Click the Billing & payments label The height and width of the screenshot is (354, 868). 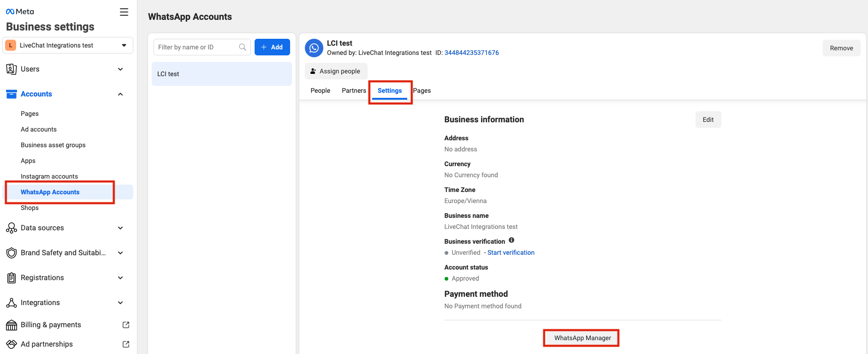[51, 325]
